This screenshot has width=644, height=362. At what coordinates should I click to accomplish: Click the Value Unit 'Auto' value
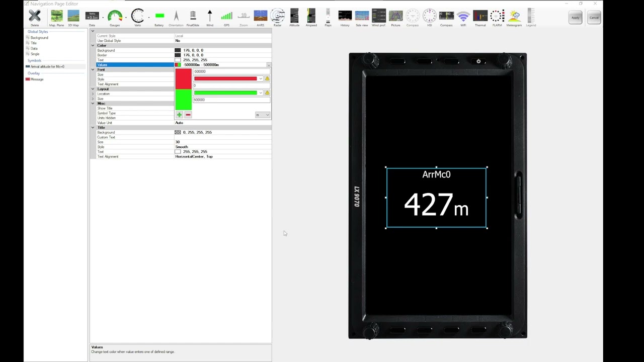point(179,123)
